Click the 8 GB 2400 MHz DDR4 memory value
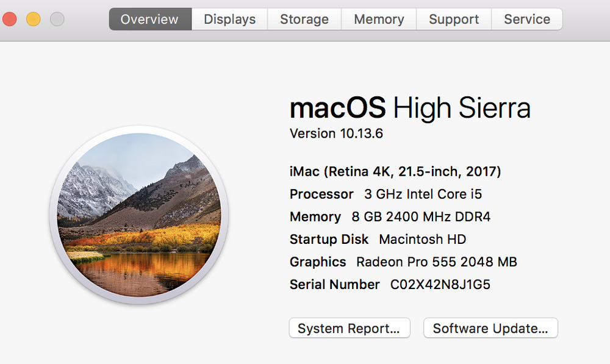610x364 pixels. point(421,217)
